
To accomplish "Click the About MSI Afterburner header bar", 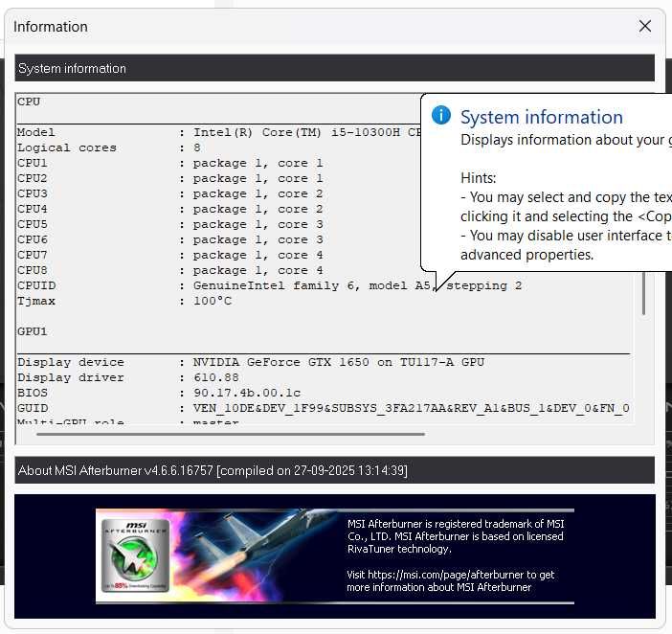I will [x=334, y=470].
